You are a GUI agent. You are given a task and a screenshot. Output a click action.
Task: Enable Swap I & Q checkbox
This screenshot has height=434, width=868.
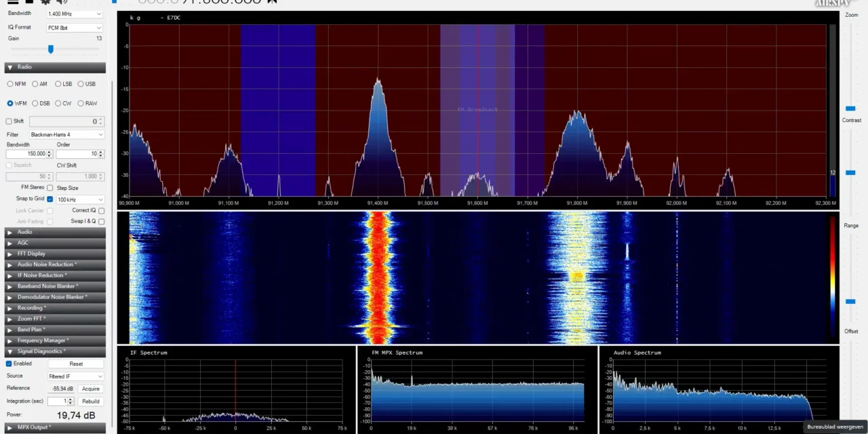(101, 221)
